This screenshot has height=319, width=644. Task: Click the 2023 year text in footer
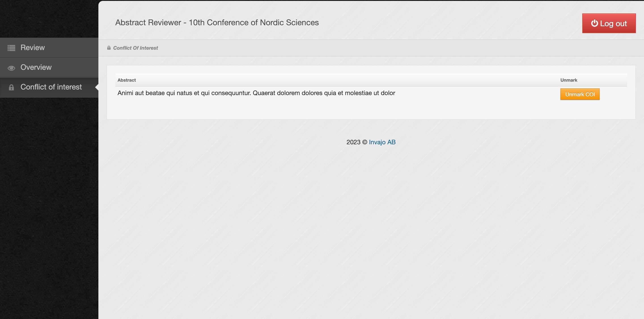[353, 142]
